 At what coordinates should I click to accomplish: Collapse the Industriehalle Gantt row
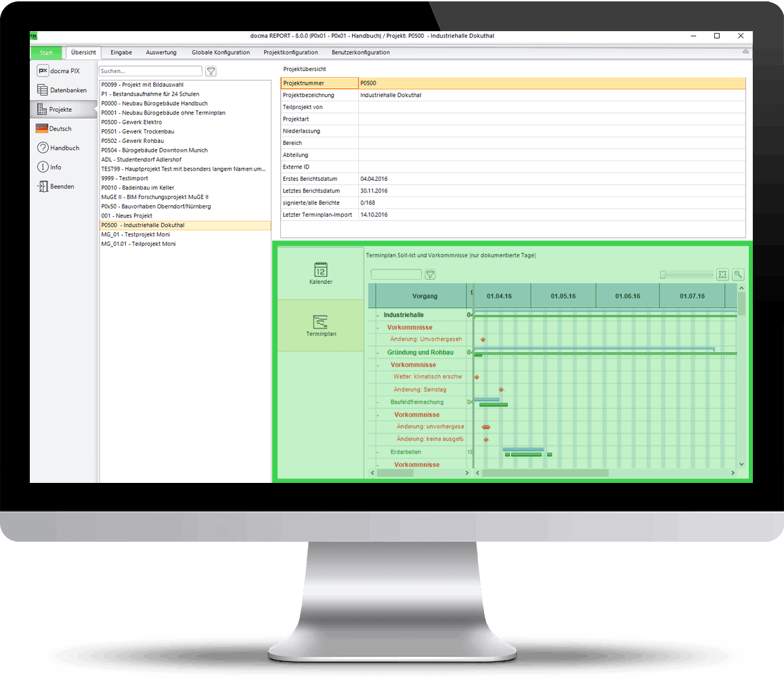[x=378, y=315]
